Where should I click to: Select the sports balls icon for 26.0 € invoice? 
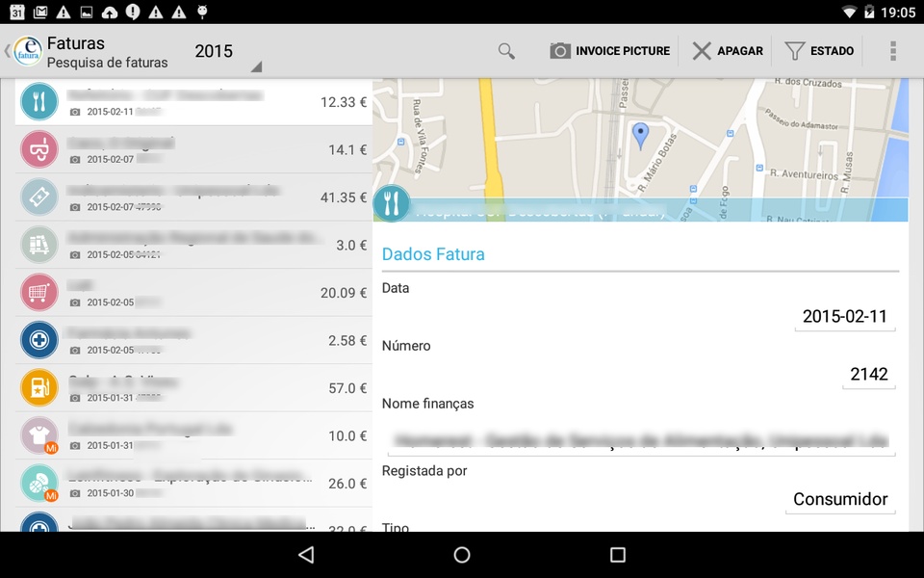[x=39, y=484]
